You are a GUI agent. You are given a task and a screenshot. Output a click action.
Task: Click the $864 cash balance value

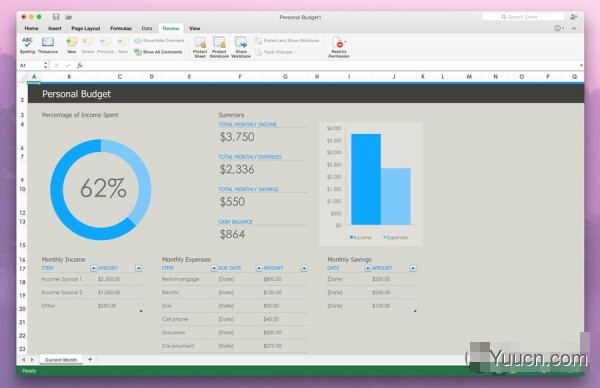point(232,234)
